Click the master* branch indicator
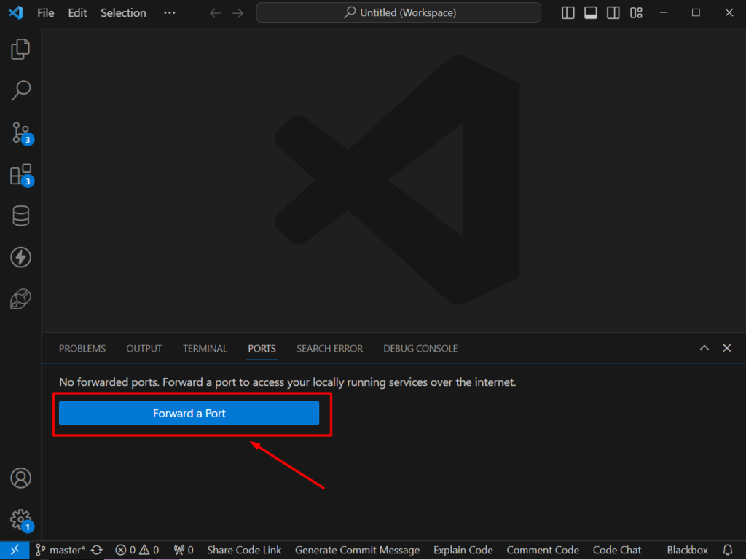This screenshot has height=560, width=746. 60,550
